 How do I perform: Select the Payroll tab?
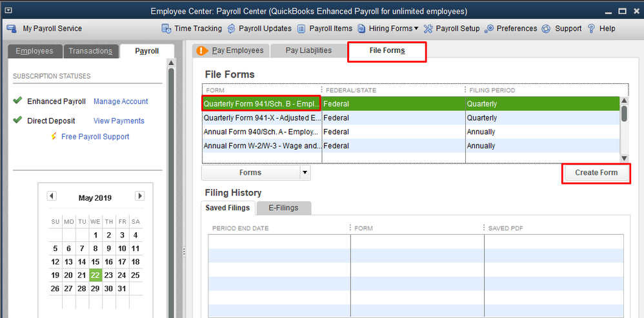[146, 52]
